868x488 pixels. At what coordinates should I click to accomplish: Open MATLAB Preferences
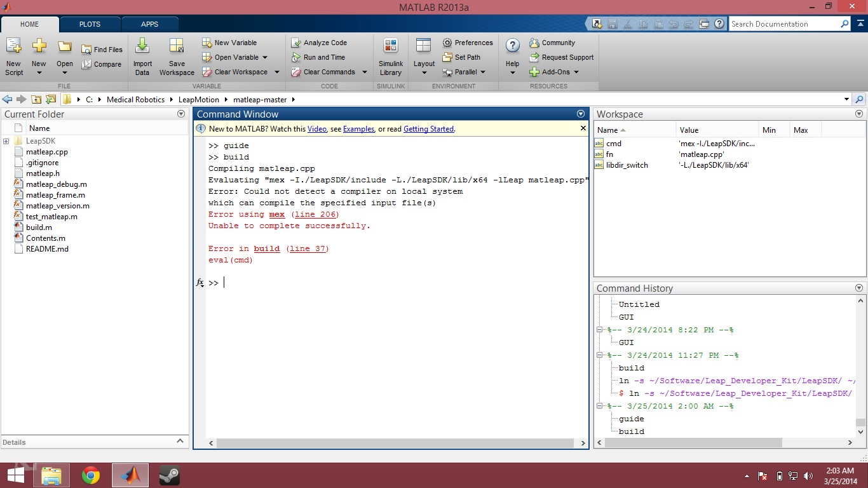468,43
